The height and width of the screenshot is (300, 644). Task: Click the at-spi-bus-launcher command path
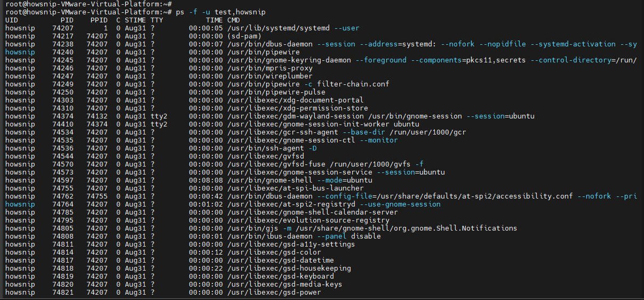click(296, 188)
